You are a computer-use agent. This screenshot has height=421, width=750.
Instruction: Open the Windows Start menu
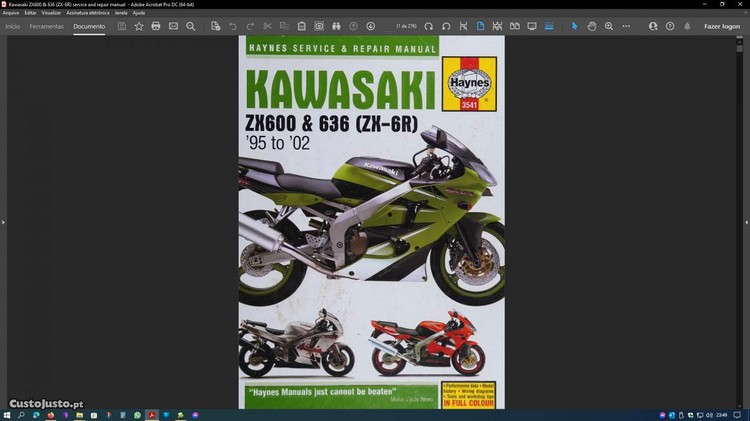(x=8, y=414)
